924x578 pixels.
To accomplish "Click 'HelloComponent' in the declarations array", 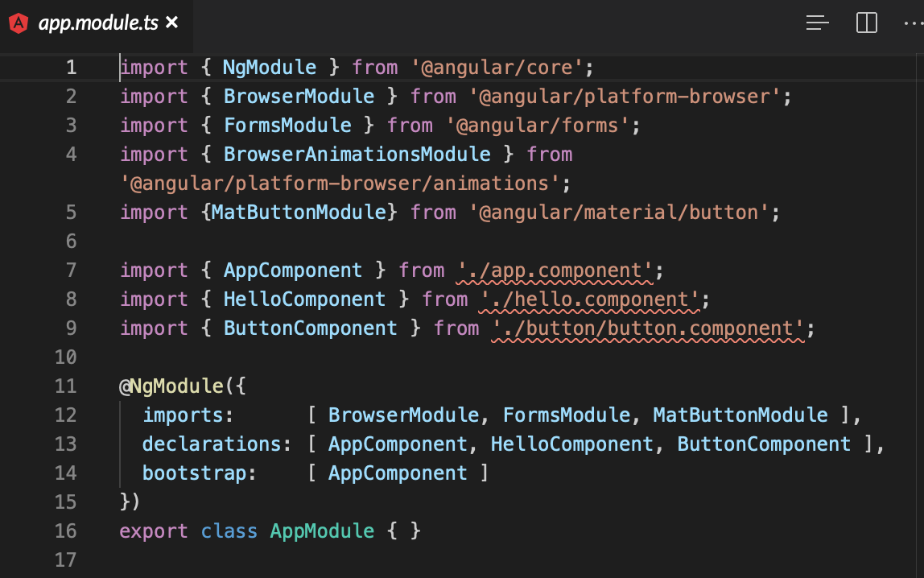I will click(572, 444).
